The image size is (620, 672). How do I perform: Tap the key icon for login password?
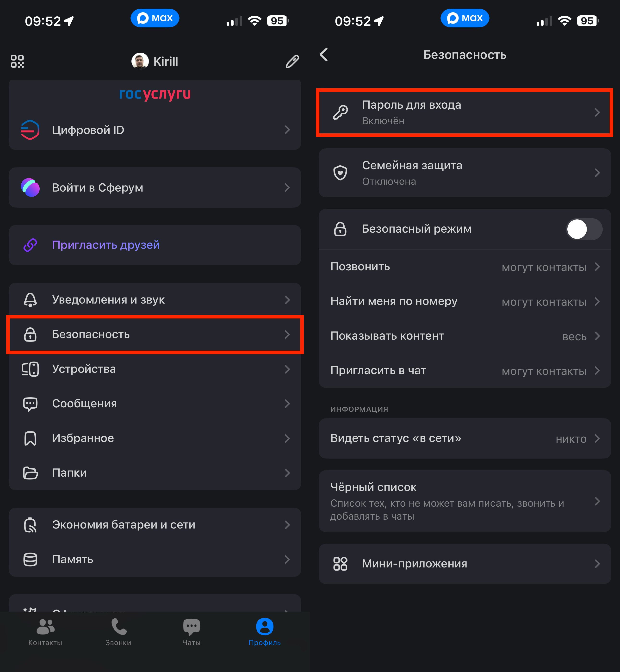[x=340, y=112]
